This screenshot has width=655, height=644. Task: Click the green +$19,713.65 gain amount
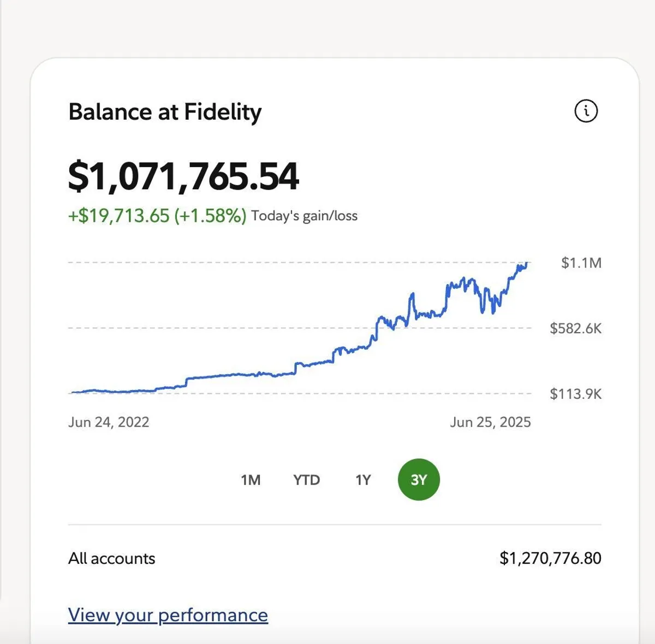(118, 216)
